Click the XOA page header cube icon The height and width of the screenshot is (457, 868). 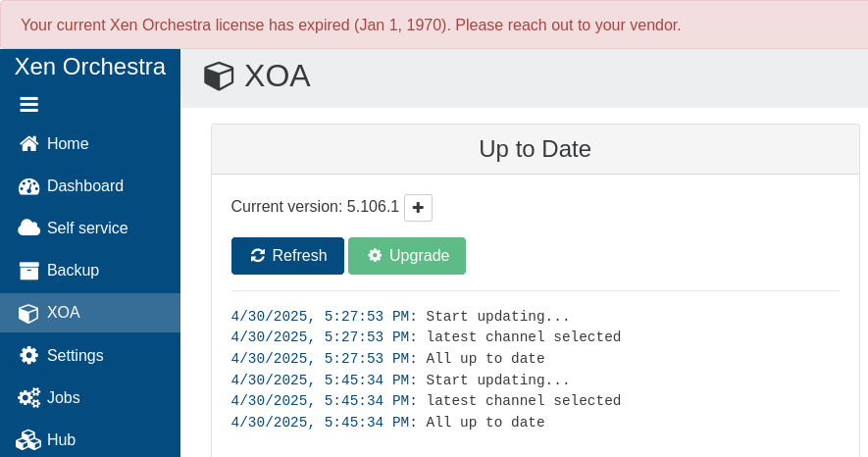pos(219,76)
